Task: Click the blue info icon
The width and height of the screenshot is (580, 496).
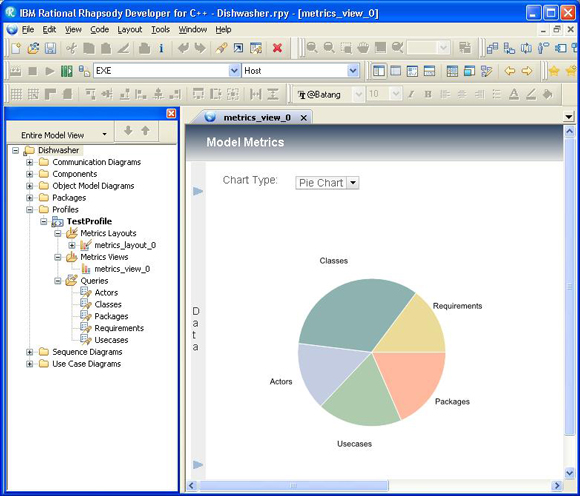Action: point(161,48)
